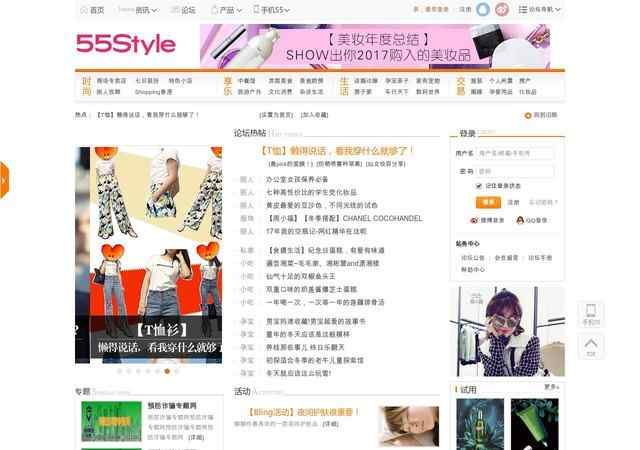This screenshot has height=450, width=640.
Task: Expand the orange left side panel arrow
Action: tap(4, 181)
